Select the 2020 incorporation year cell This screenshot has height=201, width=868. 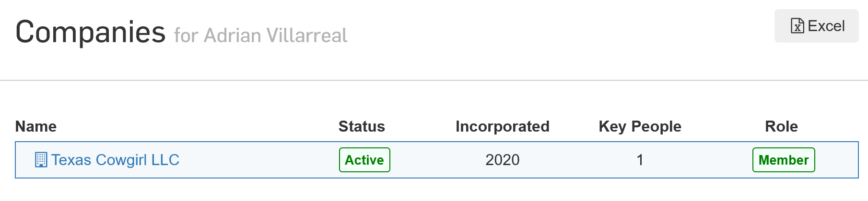503,160
